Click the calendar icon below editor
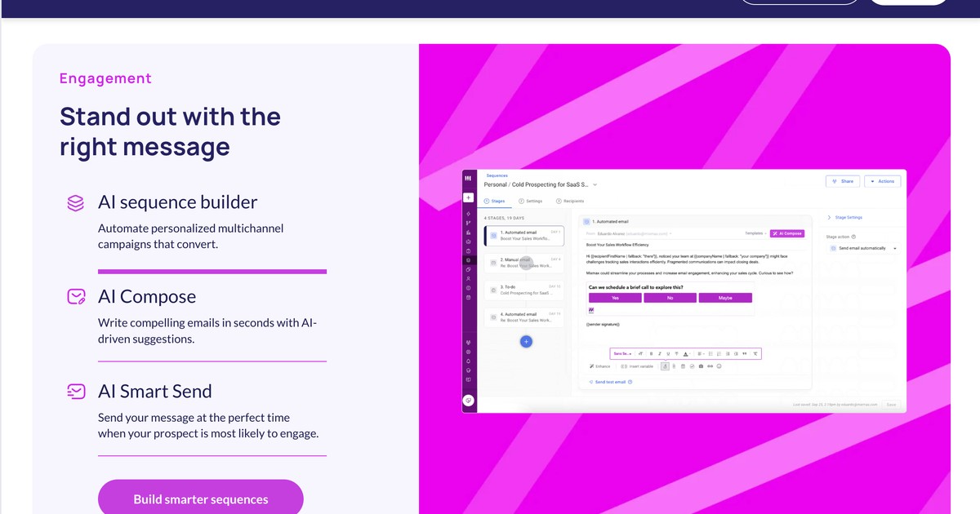Image resolution: width=980 pixels, height=514 pixels. click(x=683, y=366)
